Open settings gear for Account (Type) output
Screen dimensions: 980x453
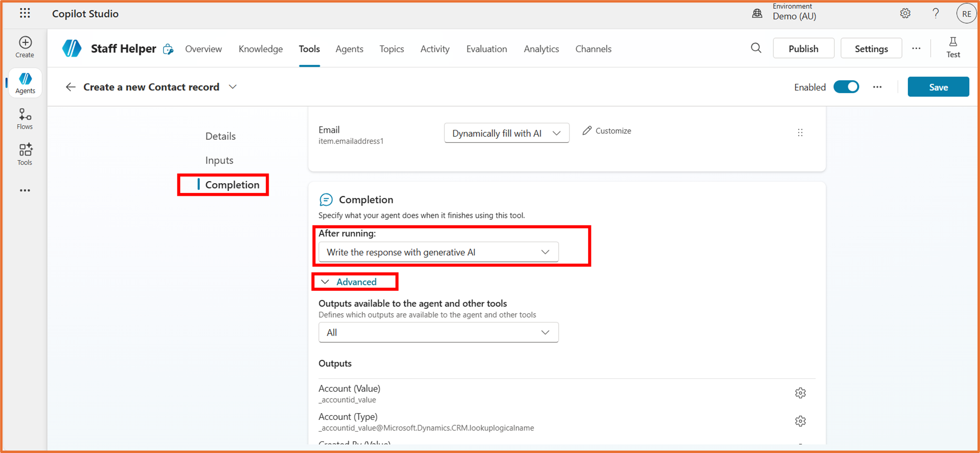pos(800,421)
